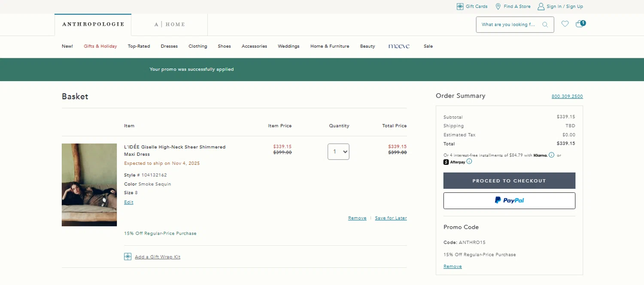Image resolution: width=644 pixels, height=285 pixels.
Task: Call the 800.309.2500 phone link
Action: click(x=567, y=97)
